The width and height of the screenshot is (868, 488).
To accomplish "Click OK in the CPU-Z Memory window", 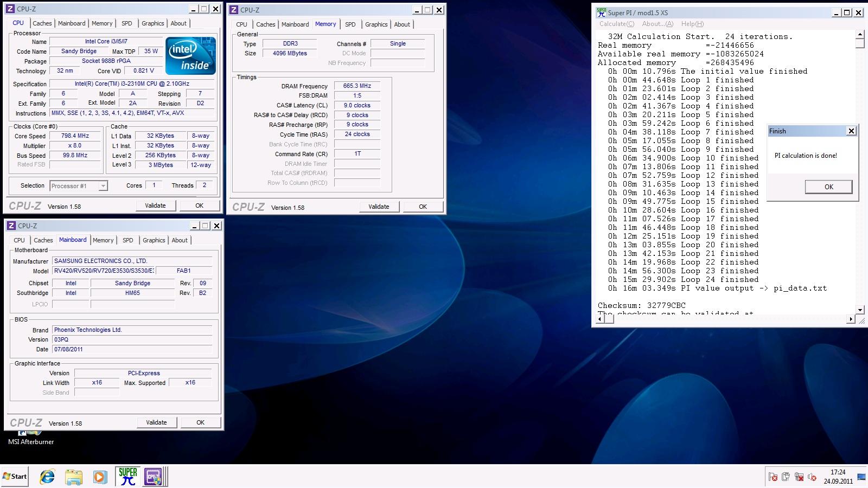I will coord(423,207).
